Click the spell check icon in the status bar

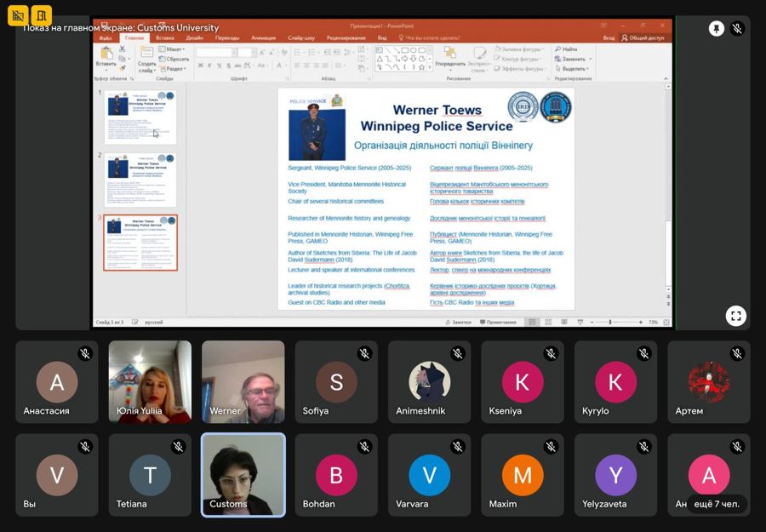tap(134, 322)
